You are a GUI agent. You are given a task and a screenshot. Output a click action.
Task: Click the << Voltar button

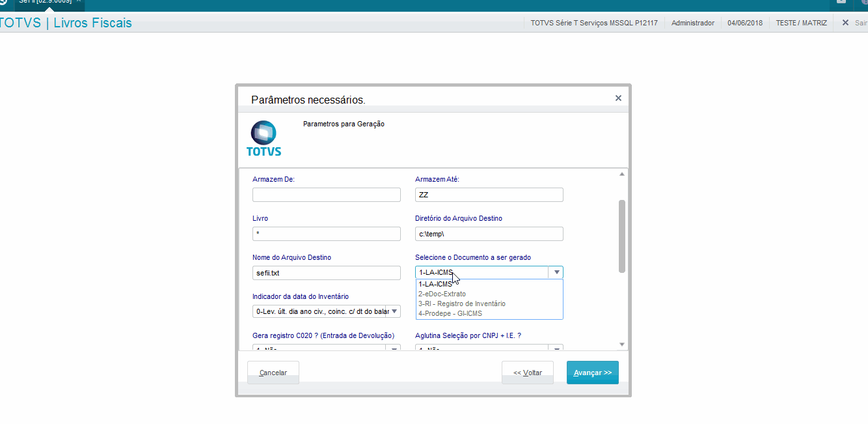click(x=528, y=373)
